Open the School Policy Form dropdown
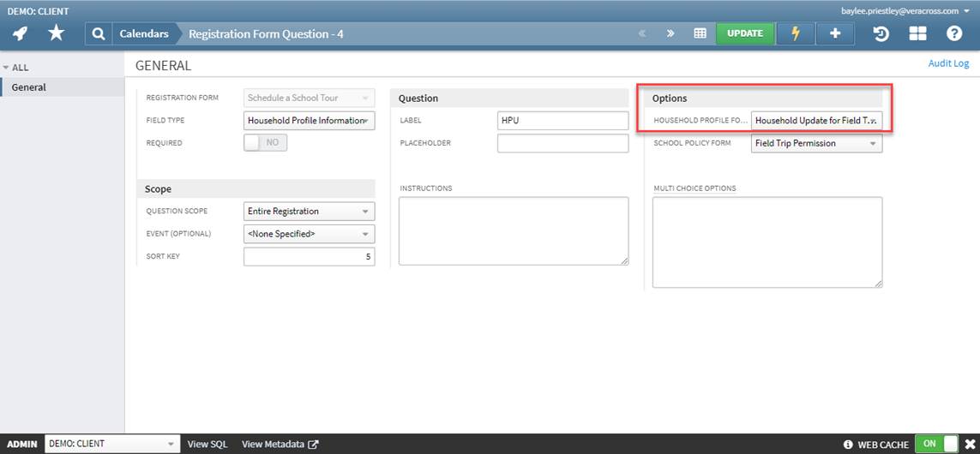Image resolution: width=980 pixels, height=454 pixels. coord(817,143)
